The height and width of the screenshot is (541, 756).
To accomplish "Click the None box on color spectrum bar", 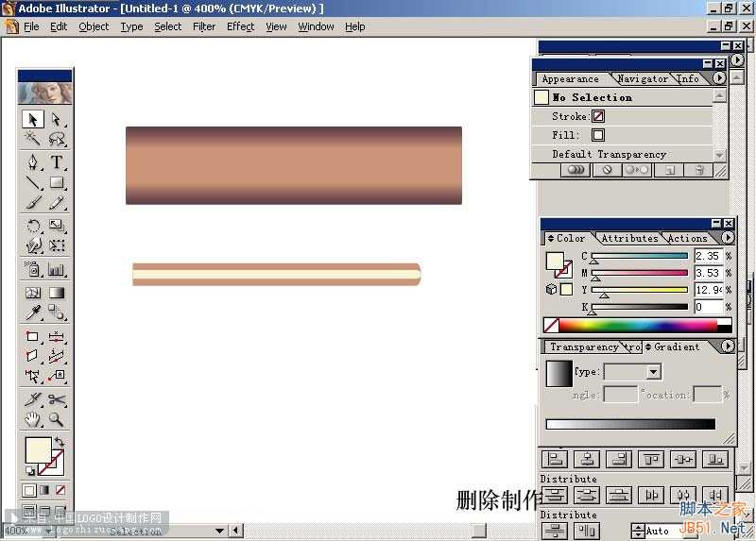I will 551,325.
